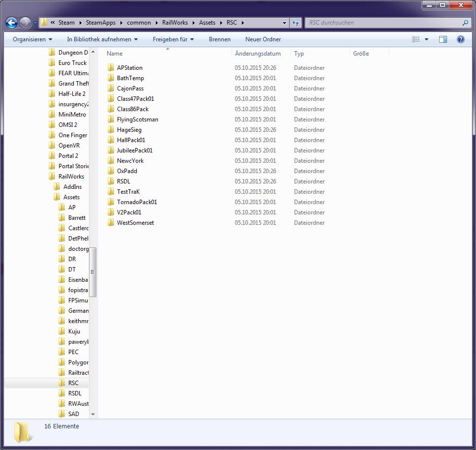Select the Portal 2 folder in tree
Viewport: 476px width, 450px height.
68,156
